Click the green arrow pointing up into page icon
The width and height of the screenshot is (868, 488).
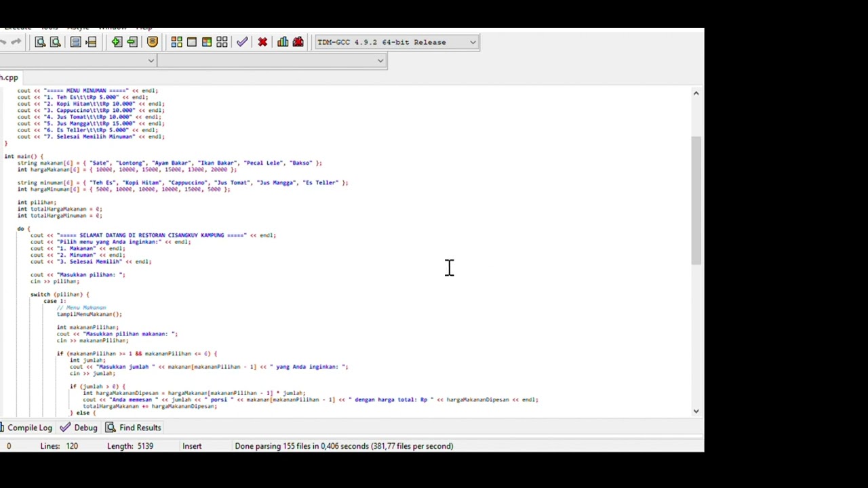[x=117, y=42]
